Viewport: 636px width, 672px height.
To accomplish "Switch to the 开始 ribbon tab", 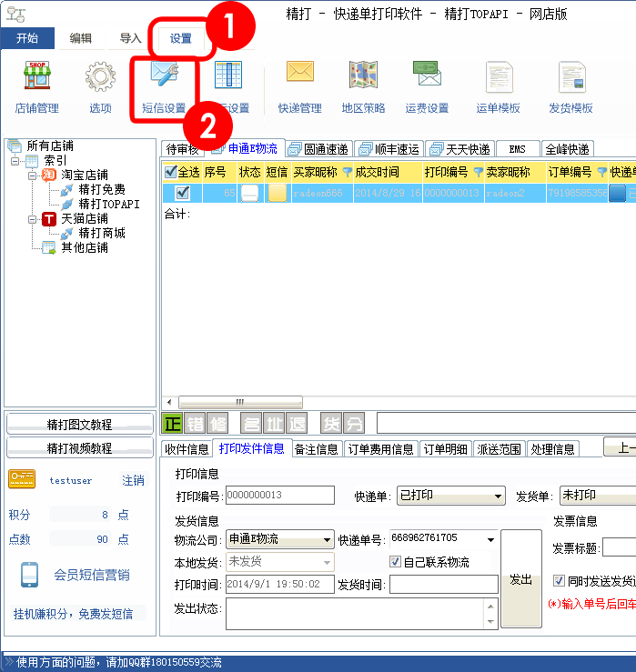I will click(x=27, y=38).
